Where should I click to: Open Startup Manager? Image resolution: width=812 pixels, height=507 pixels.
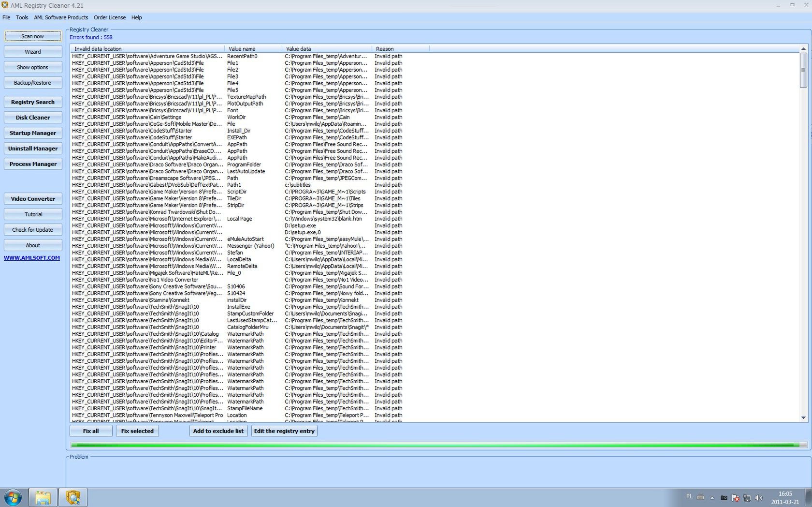33,133
